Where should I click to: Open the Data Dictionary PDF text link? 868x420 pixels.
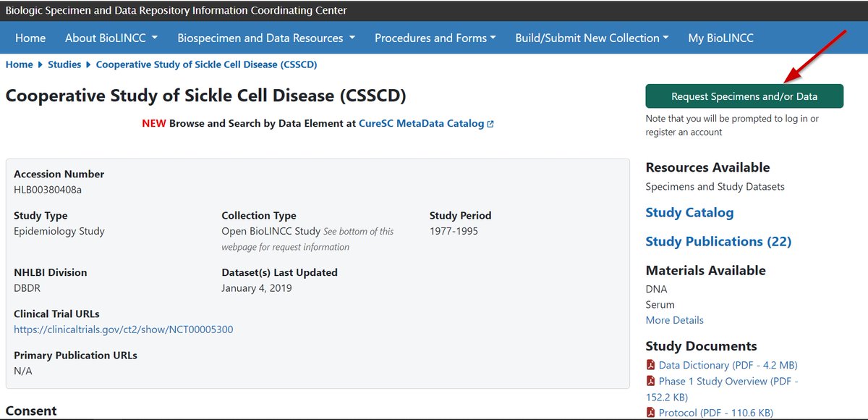[728, 366]
